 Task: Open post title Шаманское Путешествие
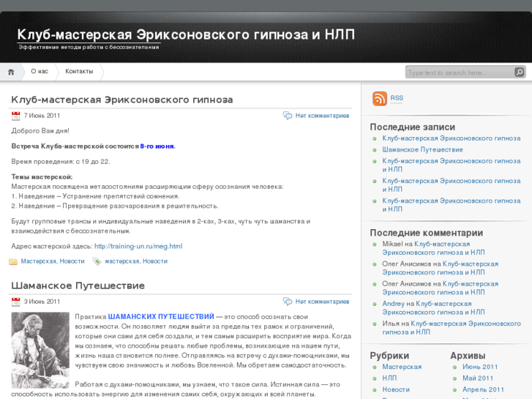click(78, 286)
